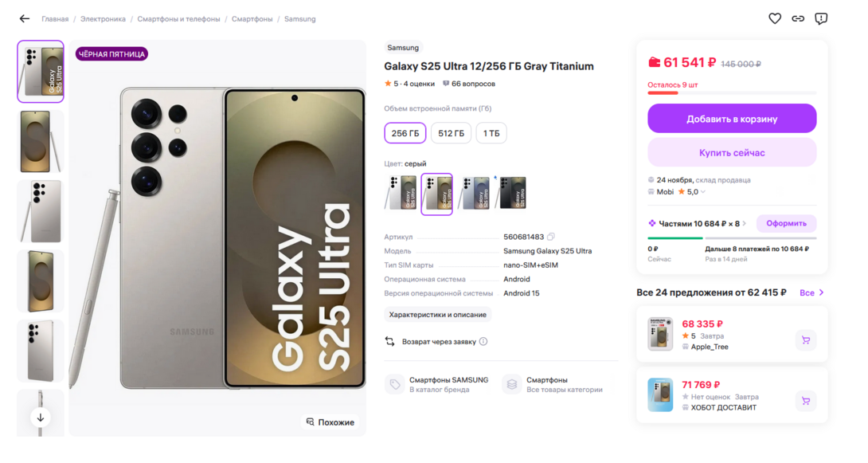Add Apple_Tree offer to cart via cart icon
Image resolution: width=868 pixels, height=463 pixels.
(x=805, y=340)
